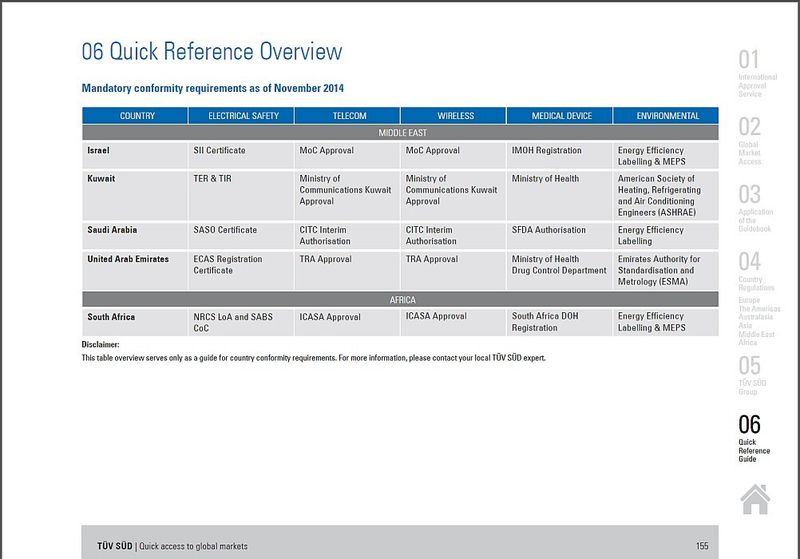Jump to section 04 Country Regulations
This screenshot has width=800, height=559.
(756, 271)
